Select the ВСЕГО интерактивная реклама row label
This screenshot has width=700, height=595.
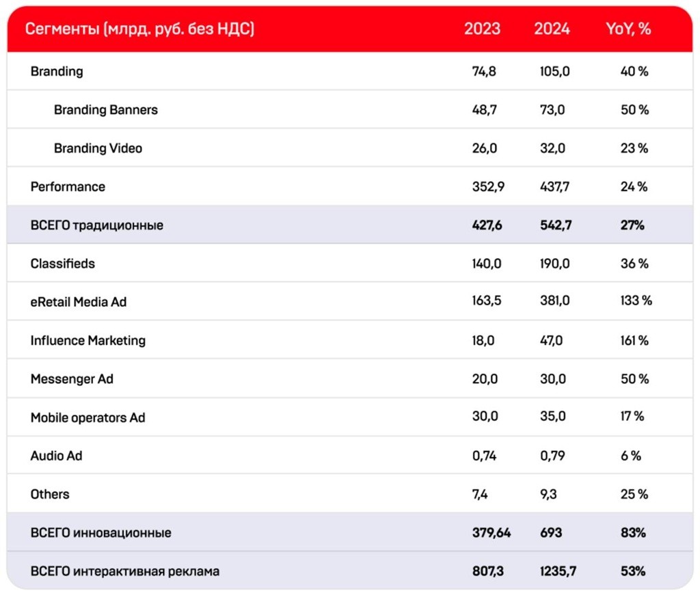pos(125,571)
